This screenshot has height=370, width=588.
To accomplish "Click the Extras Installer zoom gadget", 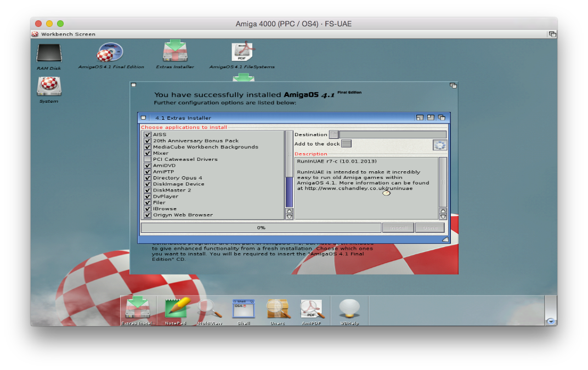I will click(431, 117).
